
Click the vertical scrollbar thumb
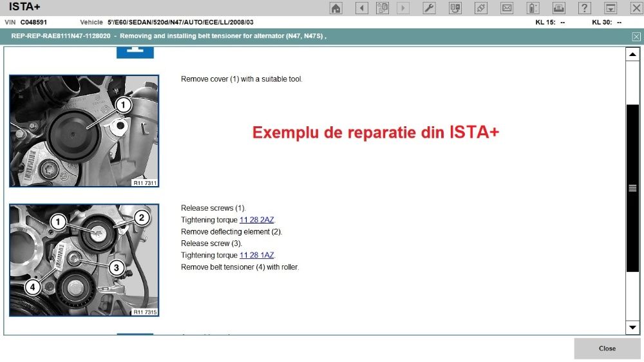click(x=632, y=188)
